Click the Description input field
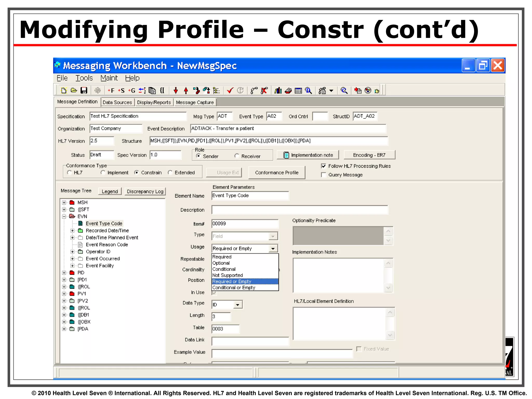Screen dimensions: 532x399 [300, 210]
